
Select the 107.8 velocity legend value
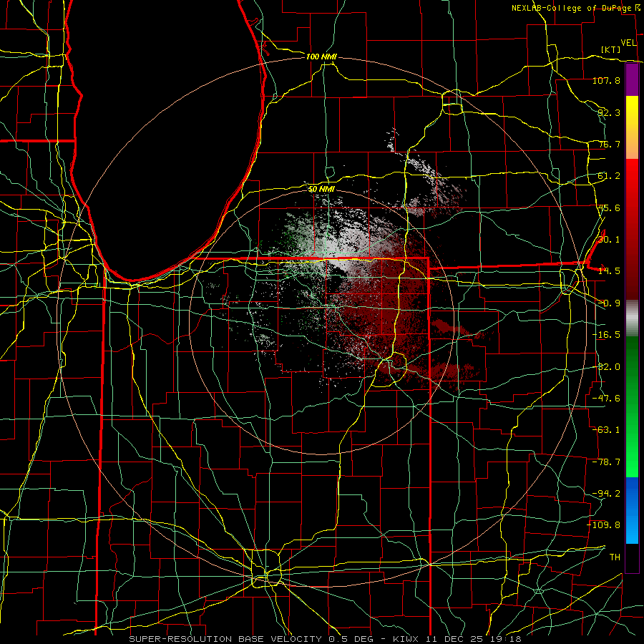click(x=606, y=80)
